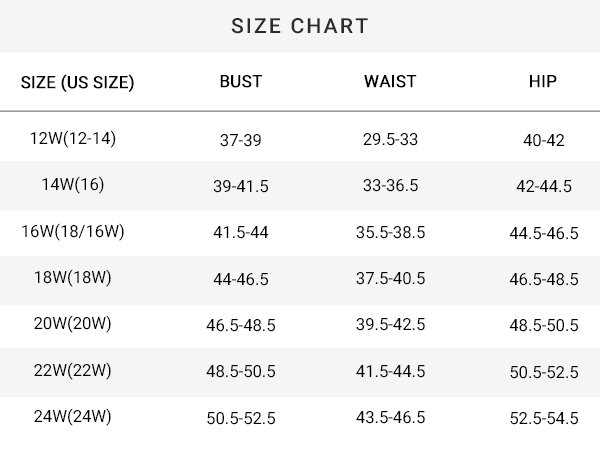Select the 24W(24W) size row label

coord(73,416)
